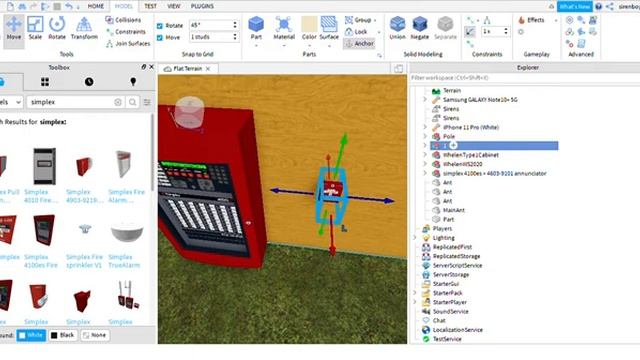Expand the iPhone 11 Pro (White) item
Screen dimensions: 640x360
click(x=425, y=127)
